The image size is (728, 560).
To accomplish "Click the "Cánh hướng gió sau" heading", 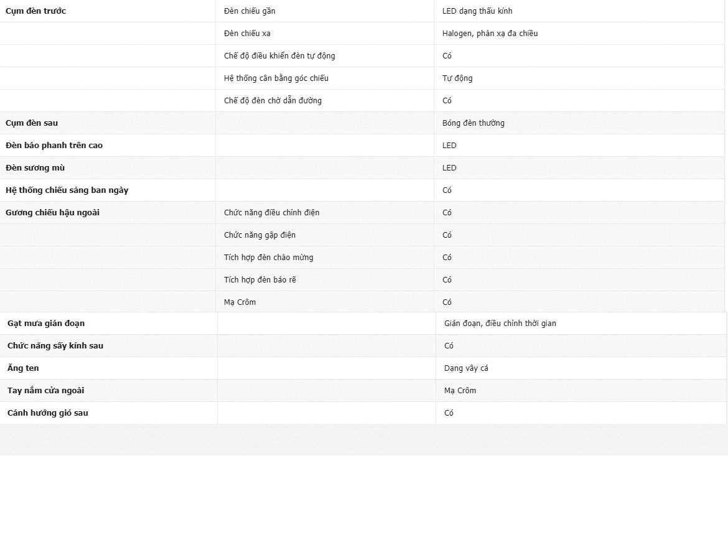I will click(x=48, y=413).
